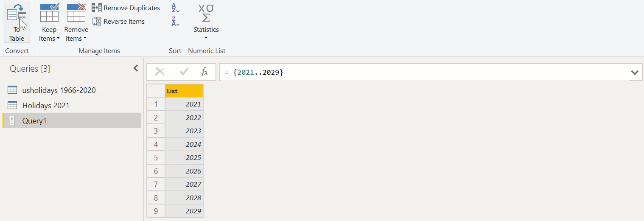Select Query1 in queries list

(x=72, y=121)
